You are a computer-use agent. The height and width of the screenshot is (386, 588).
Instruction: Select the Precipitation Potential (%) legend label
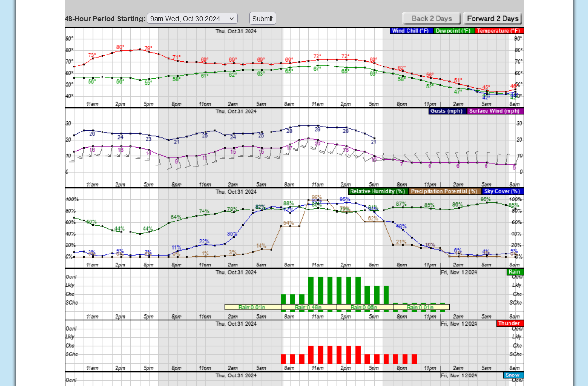[x=445, y=192]
